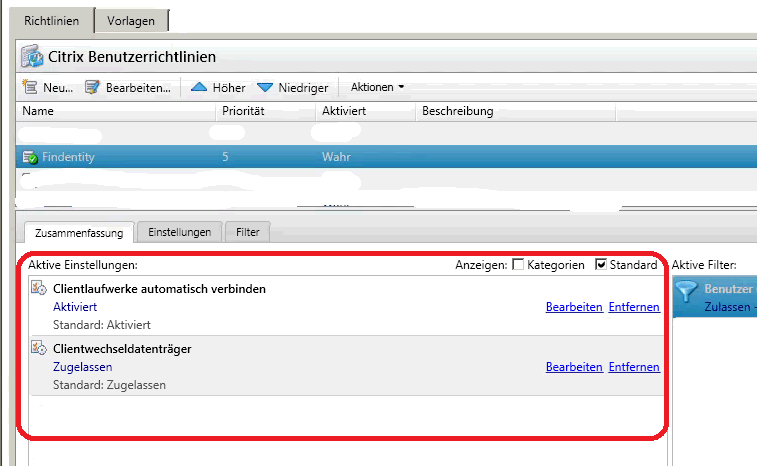The width and height of the screenshot is (757, 466).
Task: Click the Findentity policy row icon
Action: [x=30, y=157]
